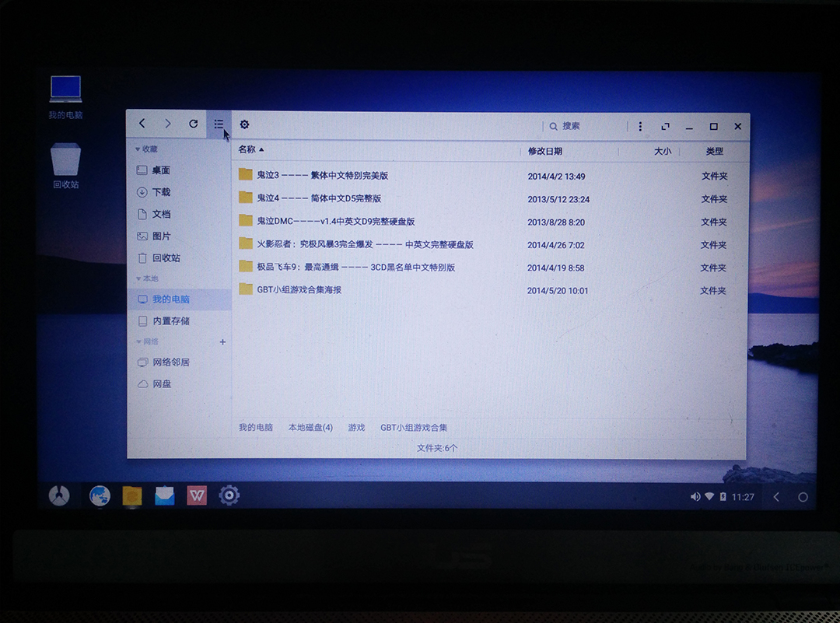This screenshot has height=623, width=840.
Task: Click the Wi-Fi icon in the system tray
Action: (709, 495)
